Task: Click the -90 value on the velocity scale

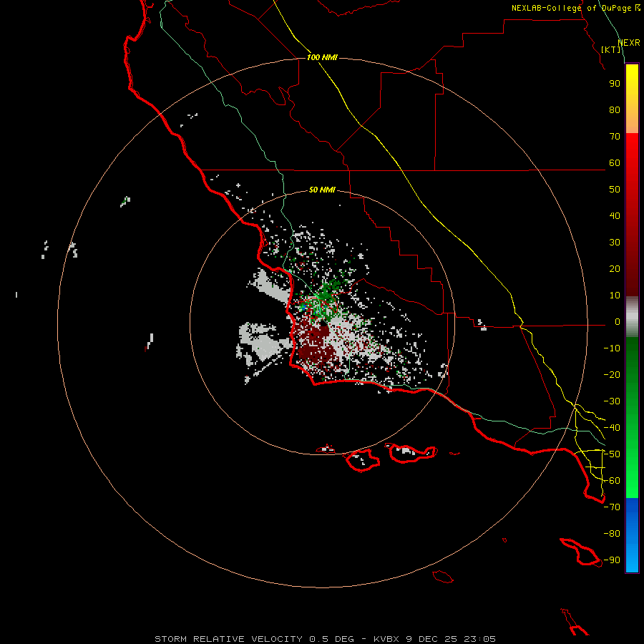Action: pos(612,560)
